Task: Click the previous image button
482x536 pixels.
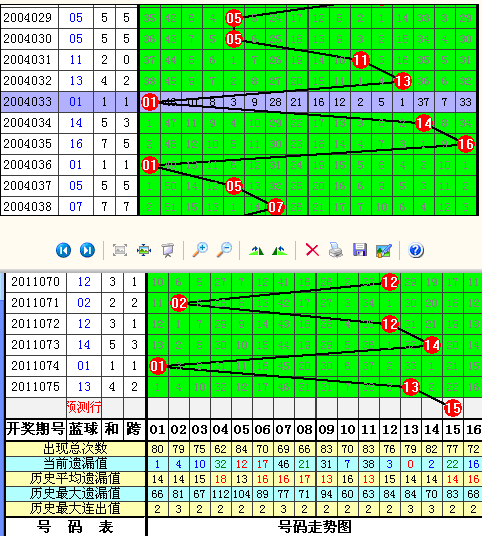Action: pyautogui.click(x=63, y=250)
